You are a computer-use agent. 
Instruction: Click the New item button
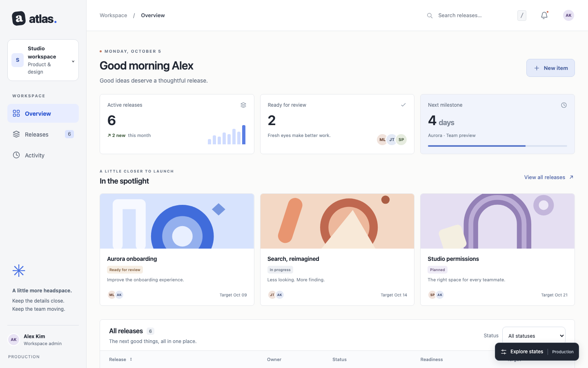(550, 68)
